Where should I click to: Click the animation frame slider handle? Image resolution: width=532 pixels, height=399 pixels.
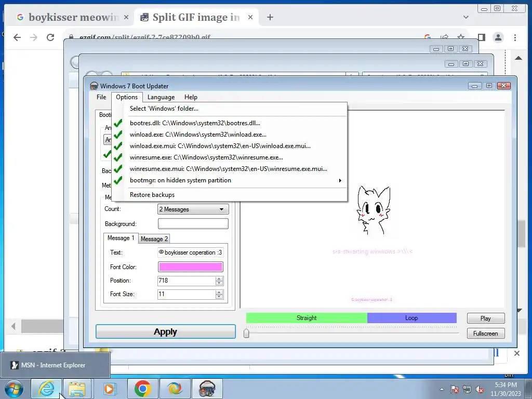tap(246, 333)
